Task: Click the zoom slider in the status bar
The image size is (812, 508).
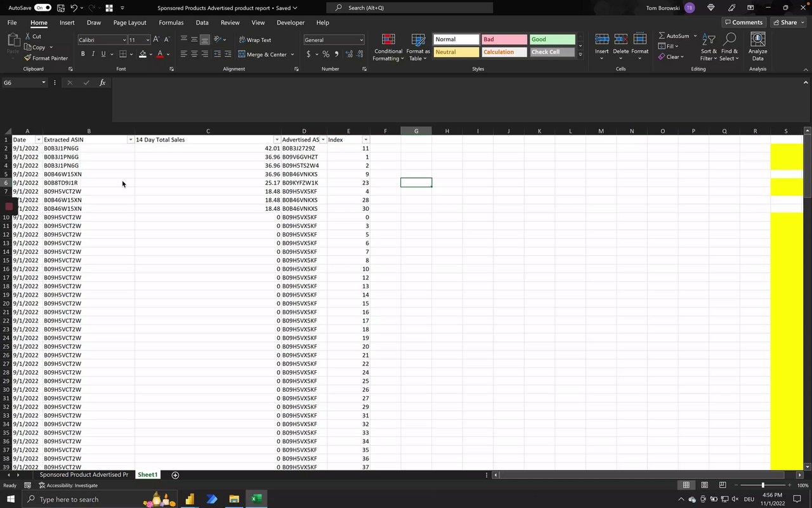Action: click(763, 485)
